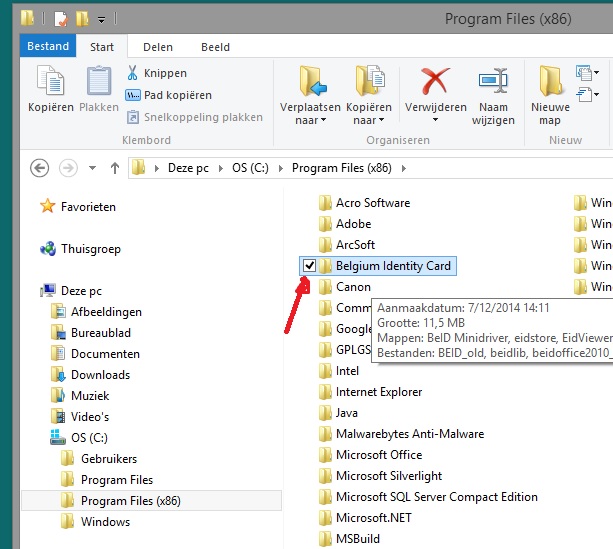The image size is (613, 549).
Task: Click the Documenten folder icon
Action: pos(58,353)
